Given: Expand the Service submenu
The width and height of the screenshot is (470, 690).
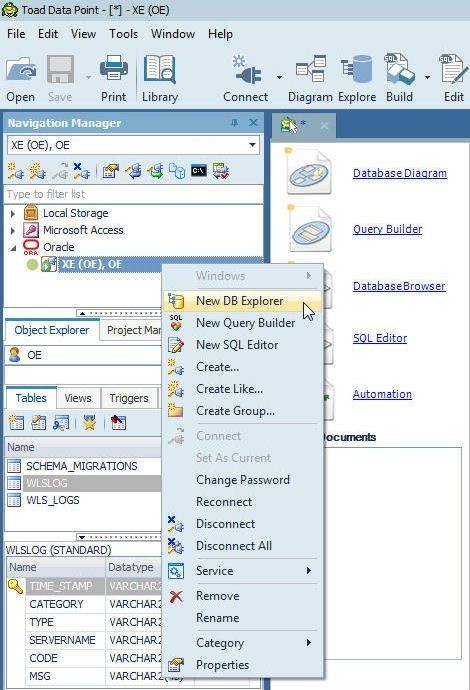Looking at the screenshot, I should pyautogui.click(x=242, y=571).
